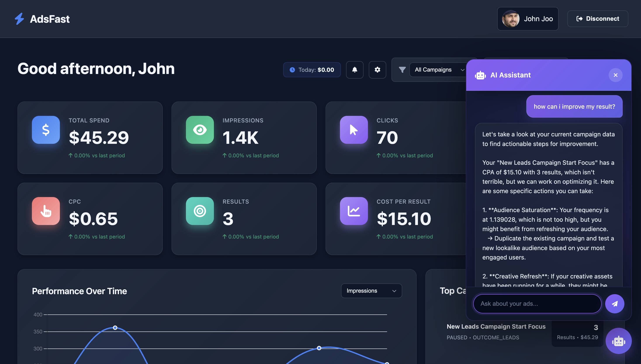The height and width of the screenshot is (364, 641).
Task: Click the robot icon in AI Assistant header
Action: click(481, 75)
